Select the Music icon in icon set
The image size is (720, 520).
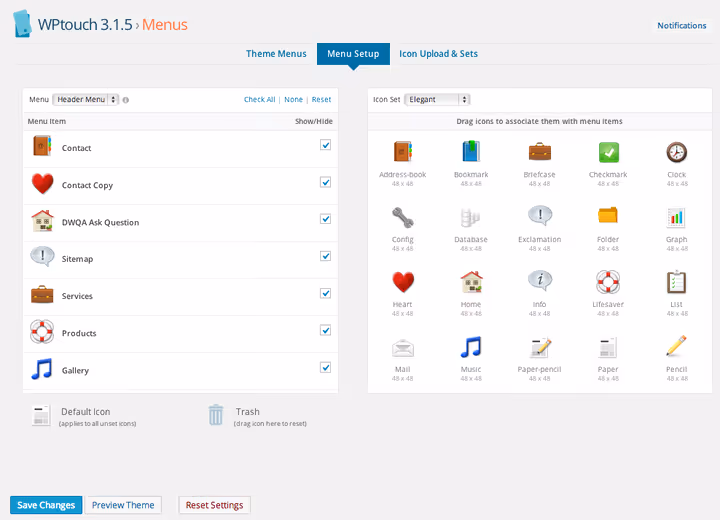coord(471,347)
